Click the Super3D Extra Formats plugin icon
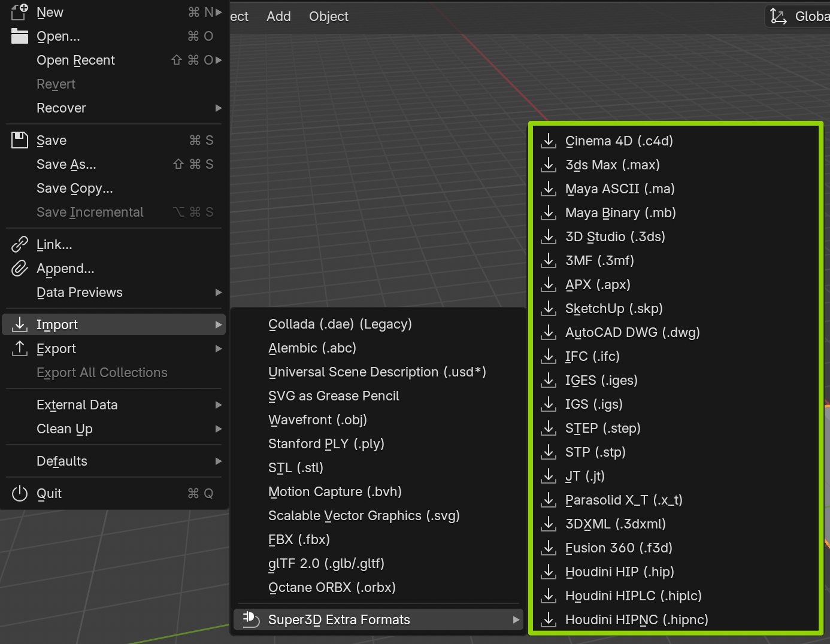830x644 pixels. 251,619
